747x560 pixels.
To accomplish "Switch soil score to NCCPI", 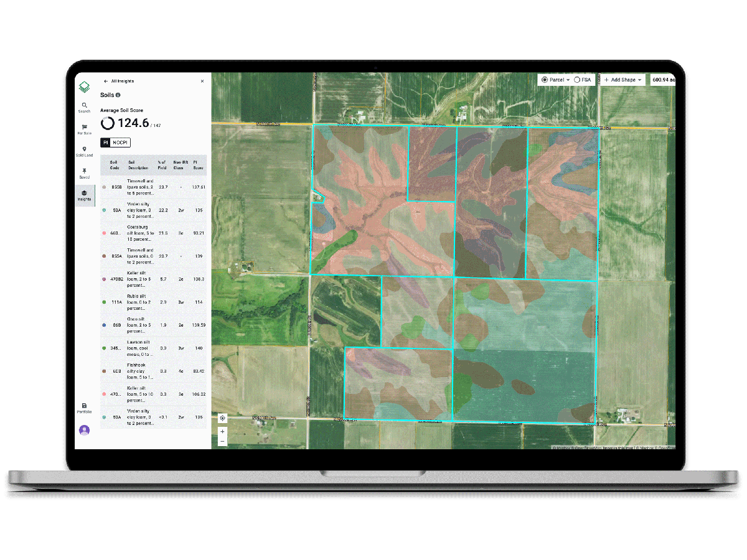I will click(120, 142).
